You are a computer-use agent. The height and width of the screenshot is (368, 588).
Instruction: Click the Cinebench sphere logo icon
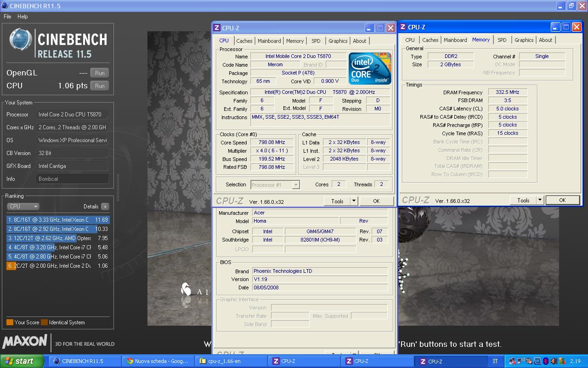point(21,39)
